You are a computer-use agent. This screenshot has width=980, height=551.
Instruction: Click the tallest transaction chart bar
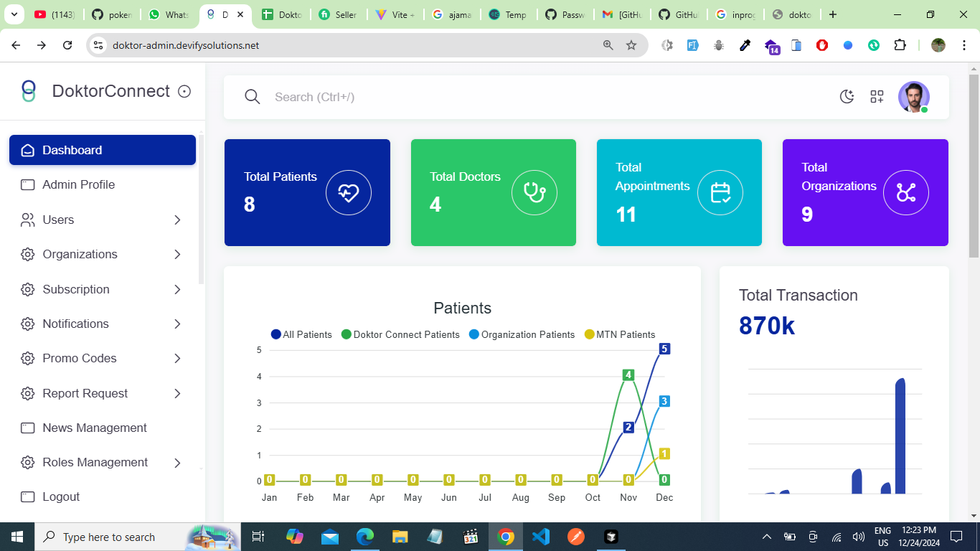click(x=900, y=436)
